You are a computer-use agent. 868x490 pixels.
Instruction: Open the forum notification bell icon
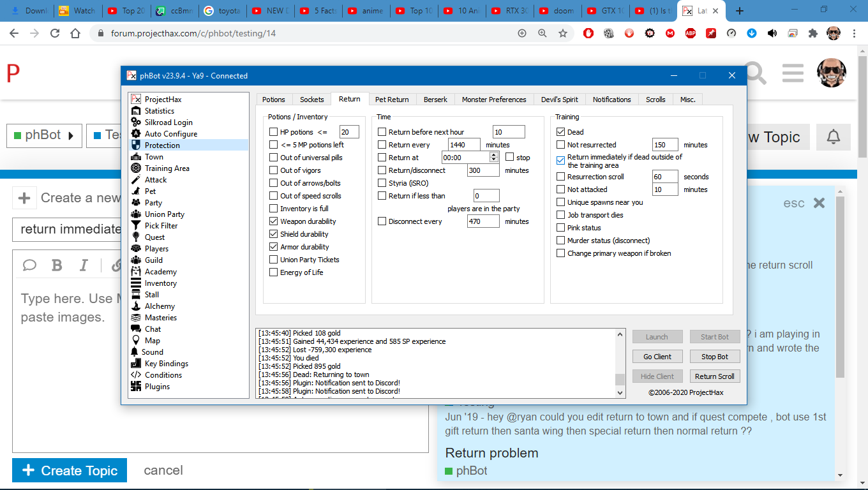(x=833, y=137)
